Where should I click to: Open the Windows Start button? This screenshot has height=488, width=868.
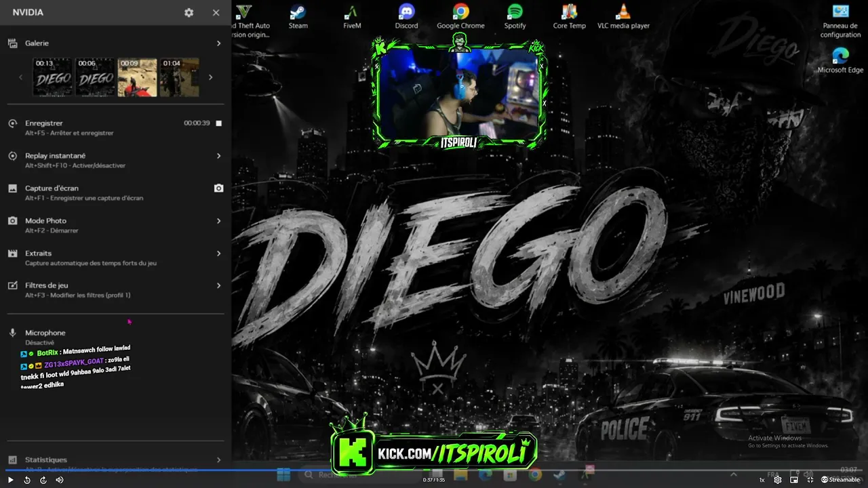pos(283,474)
